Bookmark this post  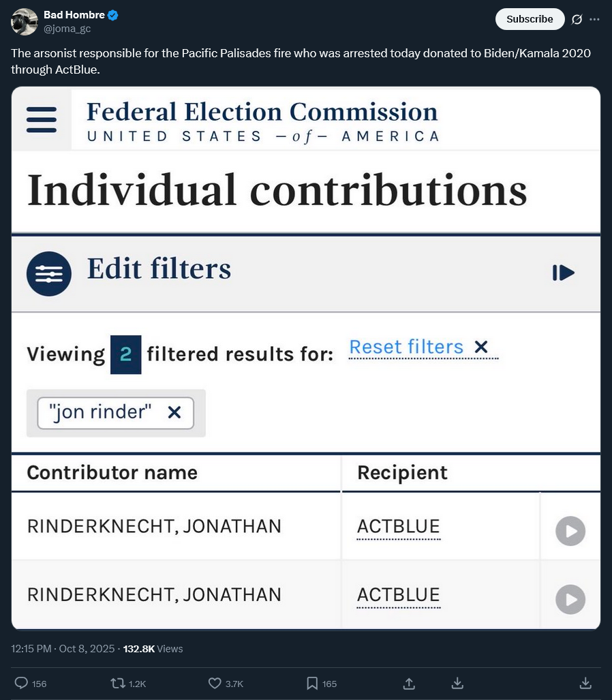click(312, 683)
